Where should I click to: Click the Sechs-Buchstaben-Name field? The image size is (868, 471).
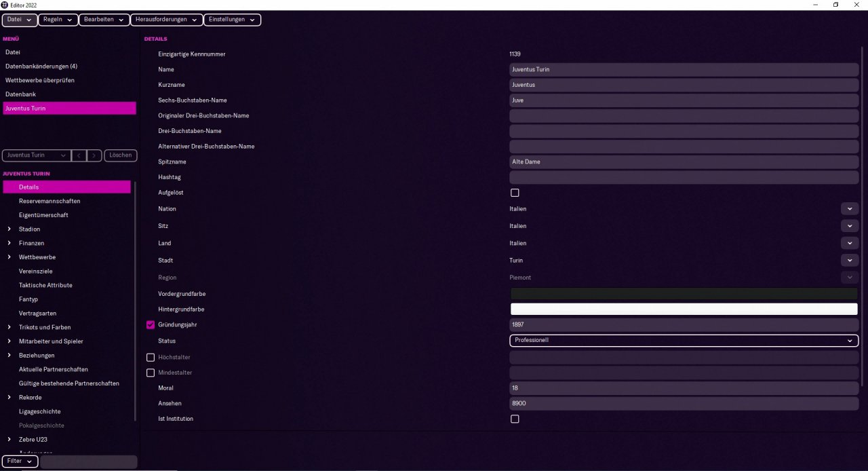(684, 100)
